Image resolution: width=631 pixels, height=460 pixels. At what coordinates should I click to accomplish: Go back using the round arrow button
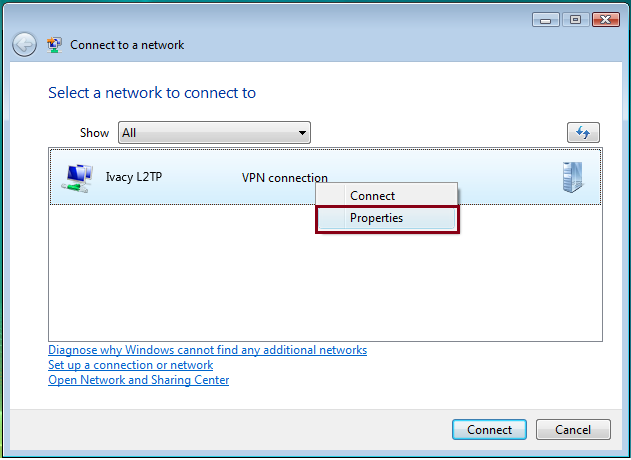pos(24,45)
